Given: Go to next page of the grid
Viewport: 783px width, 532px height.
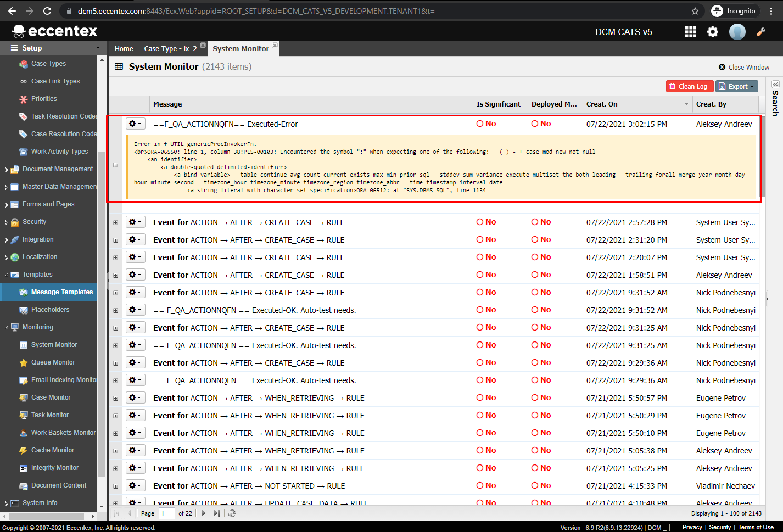Looking at the screenshot, I should [204, 513].
